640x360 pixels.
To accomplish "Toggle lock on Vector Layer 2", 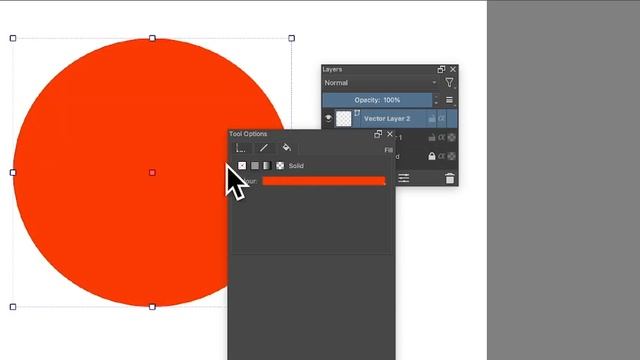I will coord(432,119).
